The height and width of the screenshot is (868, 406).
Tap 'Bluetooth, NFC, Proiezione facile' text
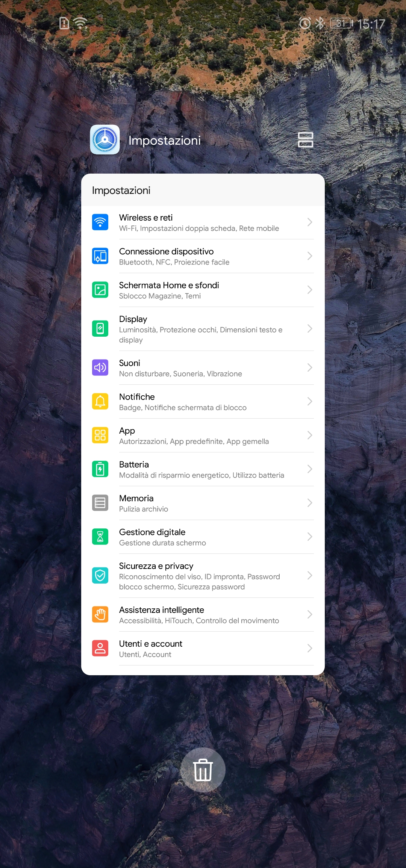point(174,262)
